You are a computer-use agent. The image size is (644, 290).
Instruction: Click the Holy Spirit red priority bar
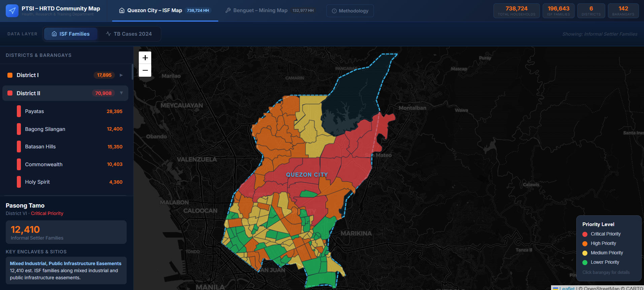(x=19, y=182)
